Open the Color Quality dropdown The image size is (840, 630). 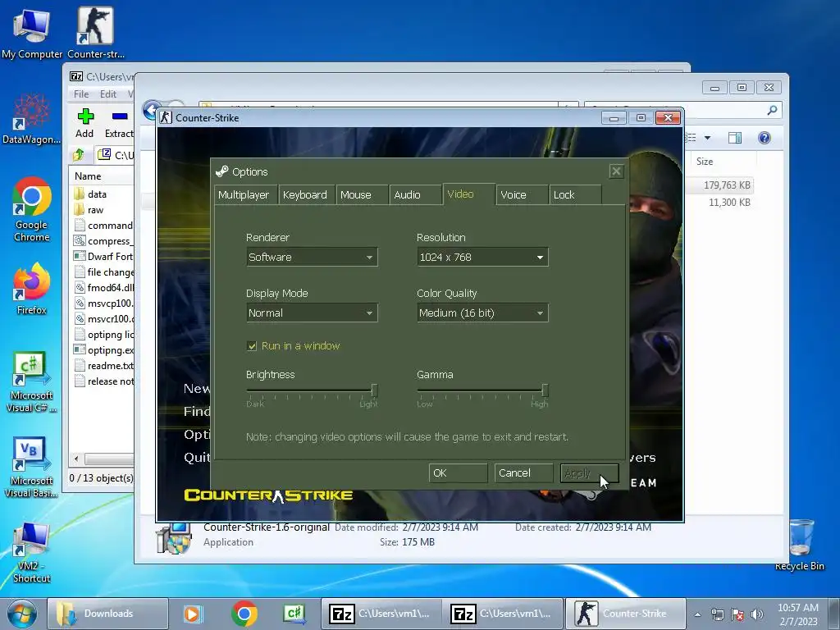pyautogui.click(x=482, y=313)
